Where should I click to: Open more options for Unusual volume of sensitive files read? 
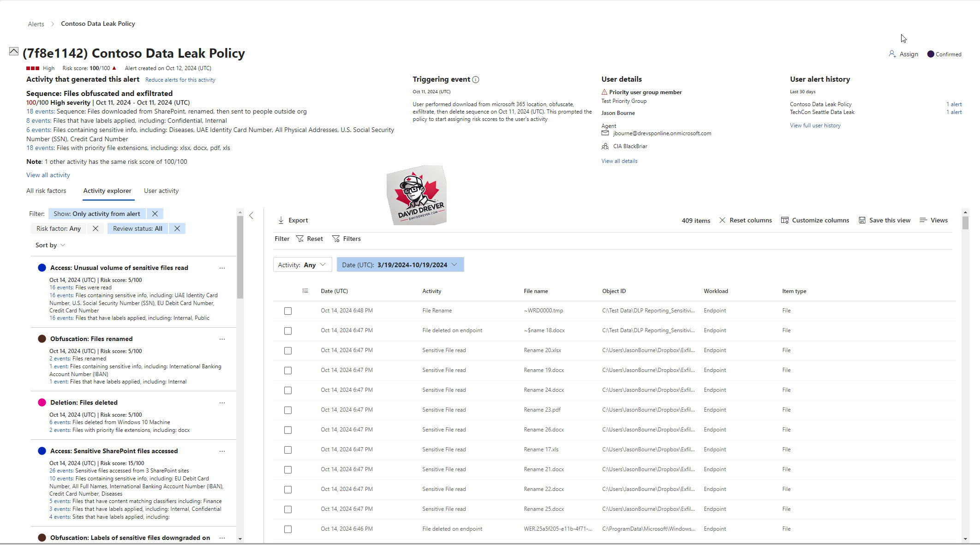[x=222, y=268]
